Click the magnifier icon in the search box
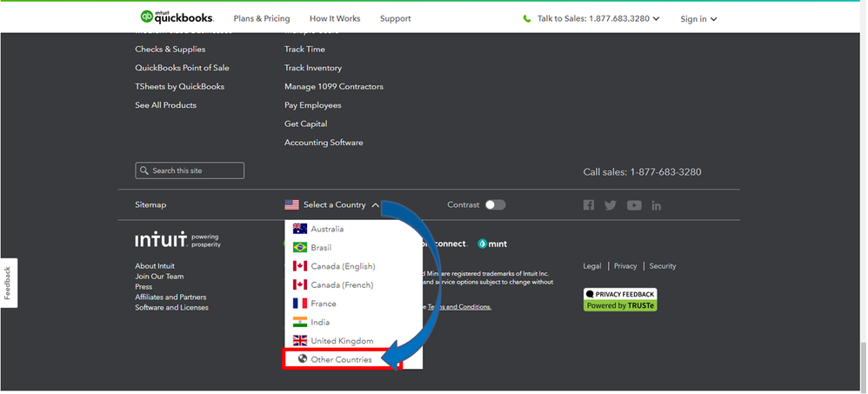 [144, 170]
